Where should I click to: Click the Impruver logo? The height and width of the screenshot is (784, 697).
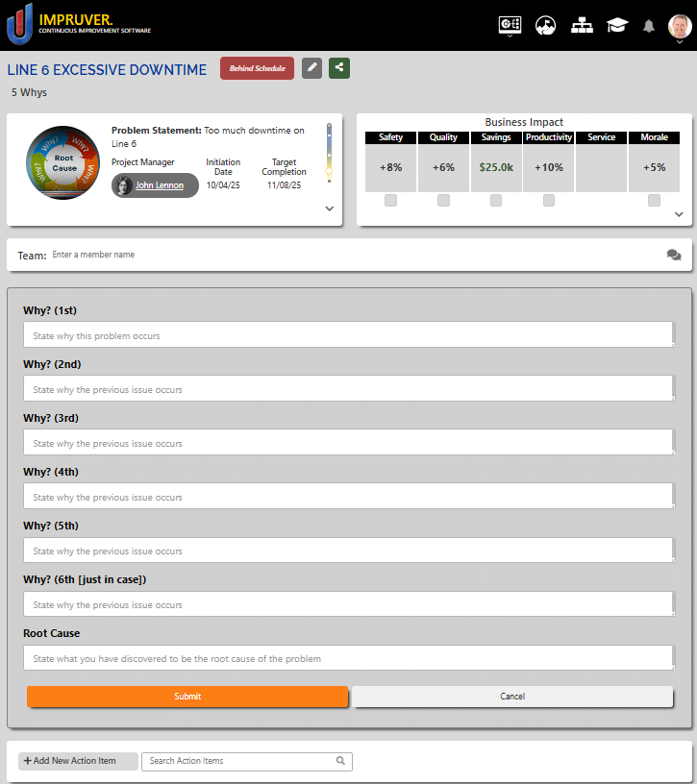pos(79,24)
